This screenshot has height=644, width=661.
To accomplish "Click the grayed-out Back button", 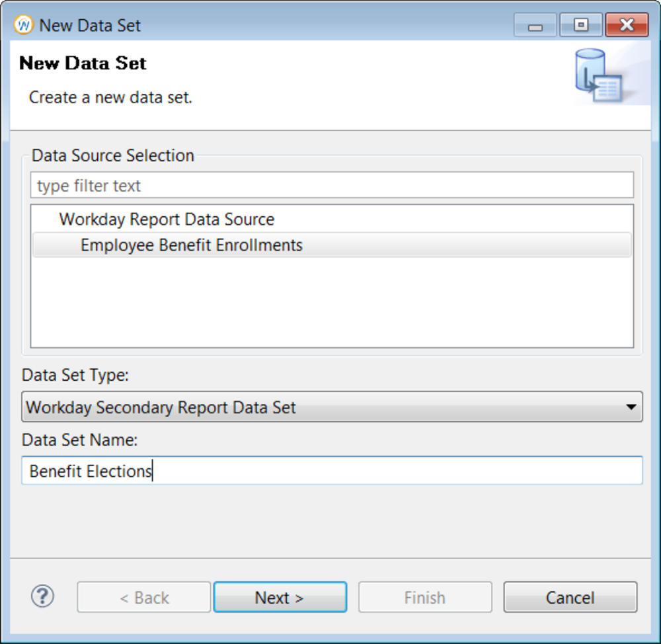I will tap(143, 597).
